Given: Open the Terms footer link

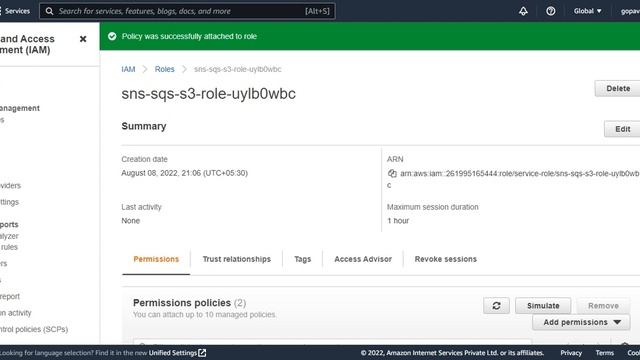Looking at the screenshot, I should click(x=604, y=353).
